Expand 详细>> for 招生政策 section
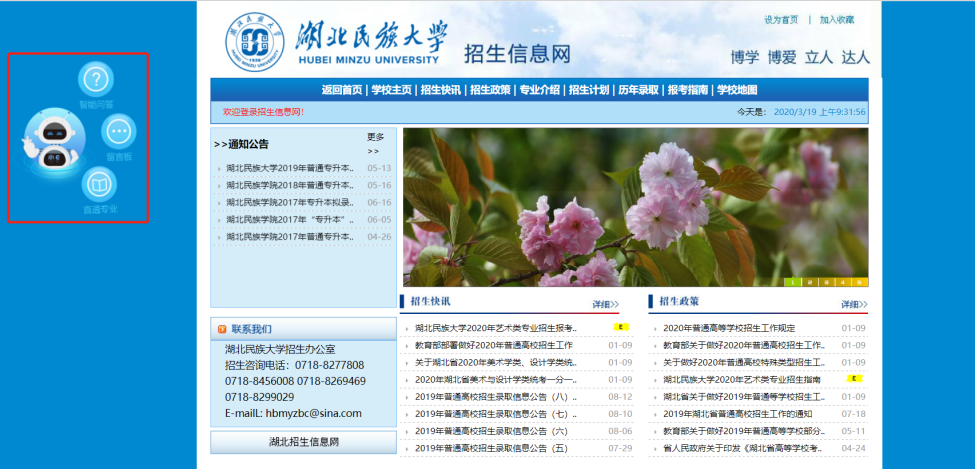 (854, 304)
